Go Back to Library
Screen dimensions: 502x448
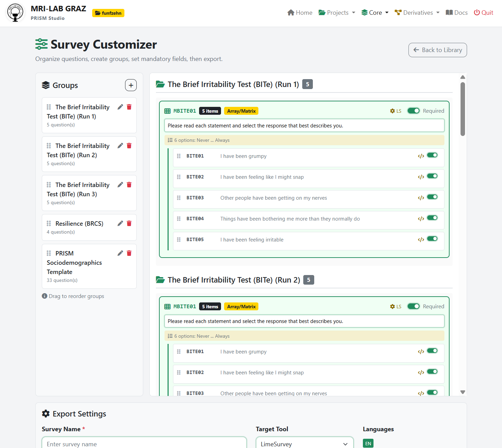pyautogui.click(x=438, y=50)
